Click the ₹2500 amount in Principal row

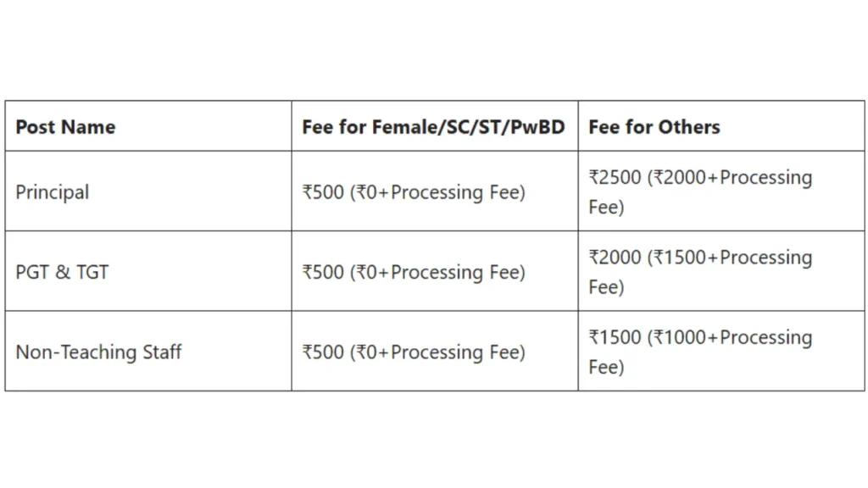615,178
